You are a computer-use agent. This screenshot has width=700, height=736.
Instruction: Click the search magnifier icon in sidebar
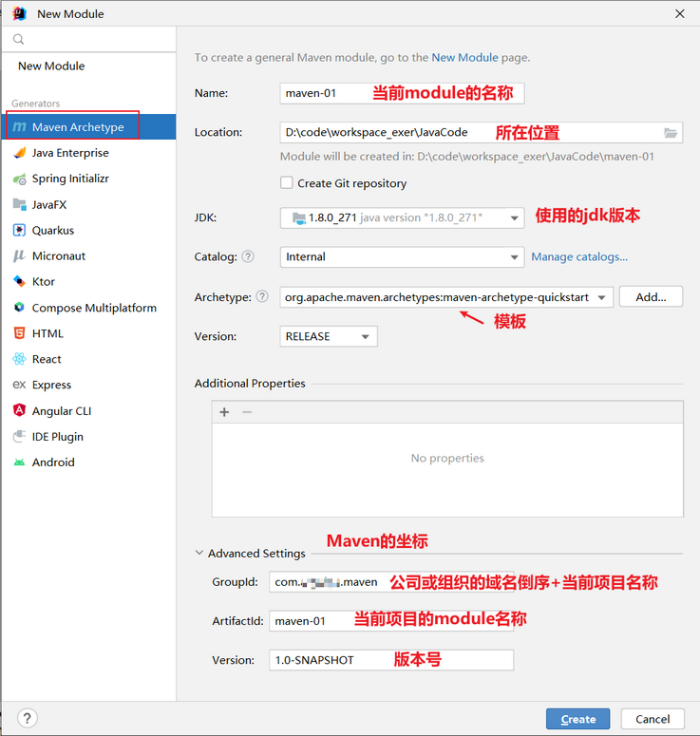click(18, 39)
